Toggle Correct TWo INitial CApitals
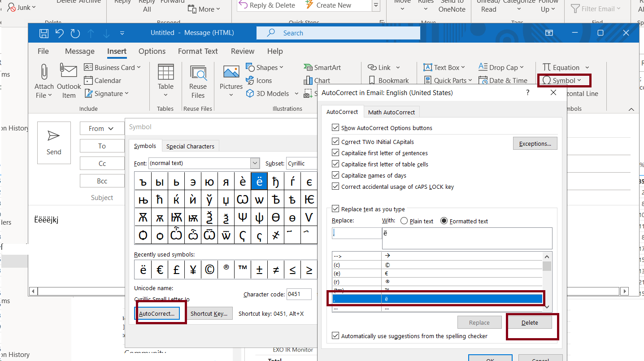 335,142
